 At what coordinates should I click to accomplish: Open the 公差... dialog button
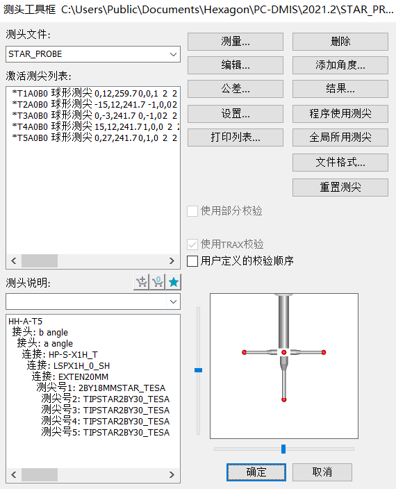[x=235, y=89]
